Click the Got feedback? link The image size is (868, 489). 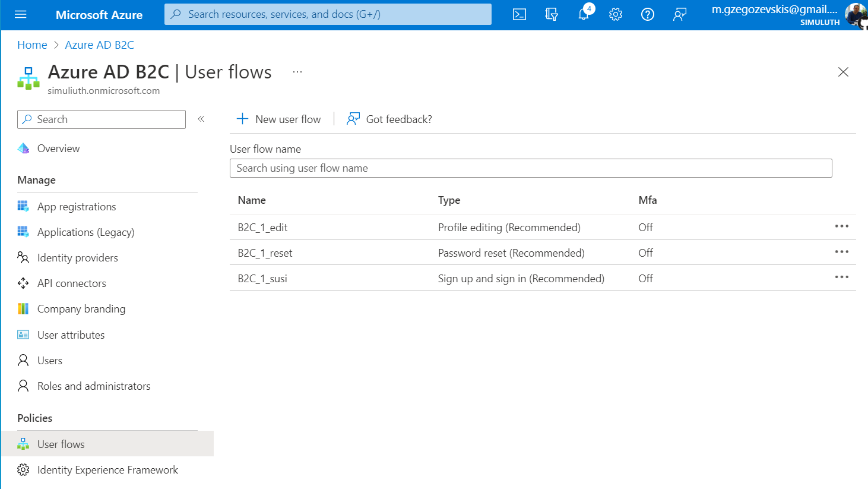pyautogui.click(x=389, y=119)
